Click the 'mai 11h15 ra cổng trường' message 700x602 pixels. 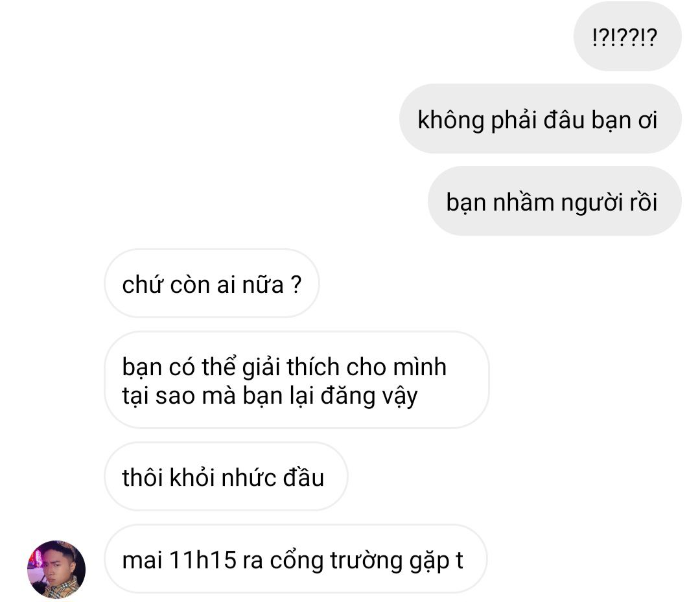tap(296, 559)
